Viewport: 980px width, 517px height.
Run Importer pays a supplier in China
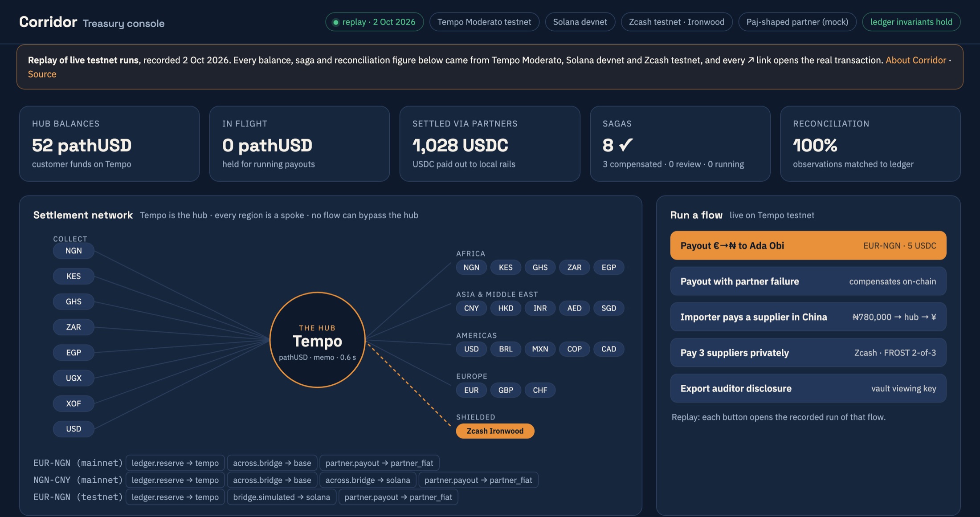click(x=808, y=317)
